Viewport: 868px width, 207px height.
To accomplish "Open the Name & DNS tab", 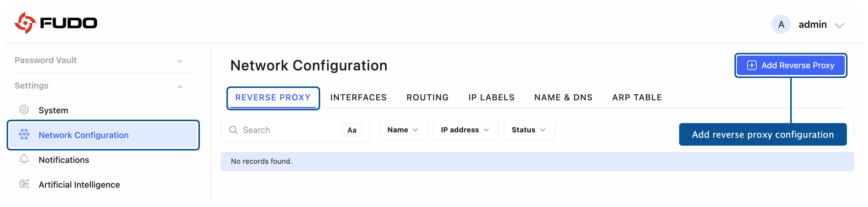I will pos(563,98).
